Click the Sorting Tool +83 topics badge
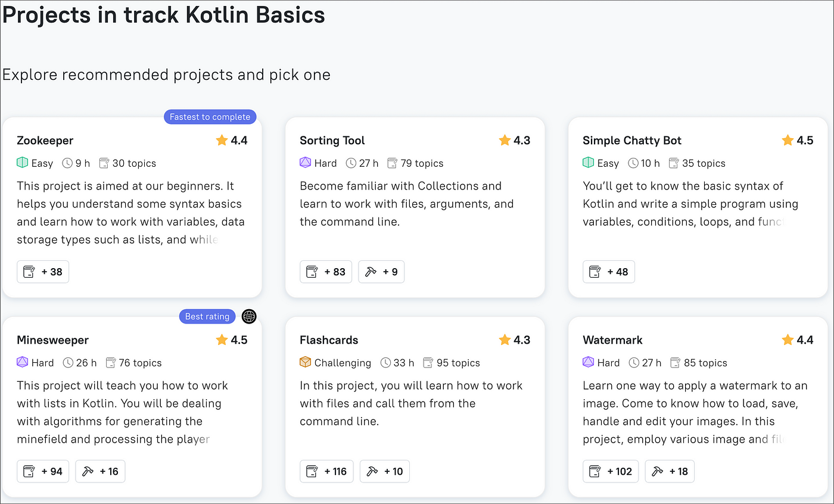This screenshot has width=834, height=504. (326, 272)
